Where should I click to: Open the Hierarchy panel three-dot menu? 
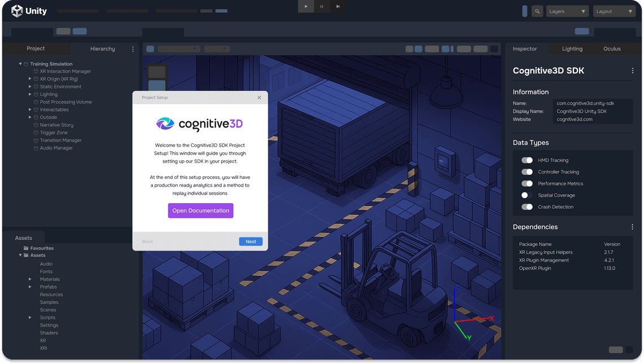pyautogui.click(x=133, y=49)
